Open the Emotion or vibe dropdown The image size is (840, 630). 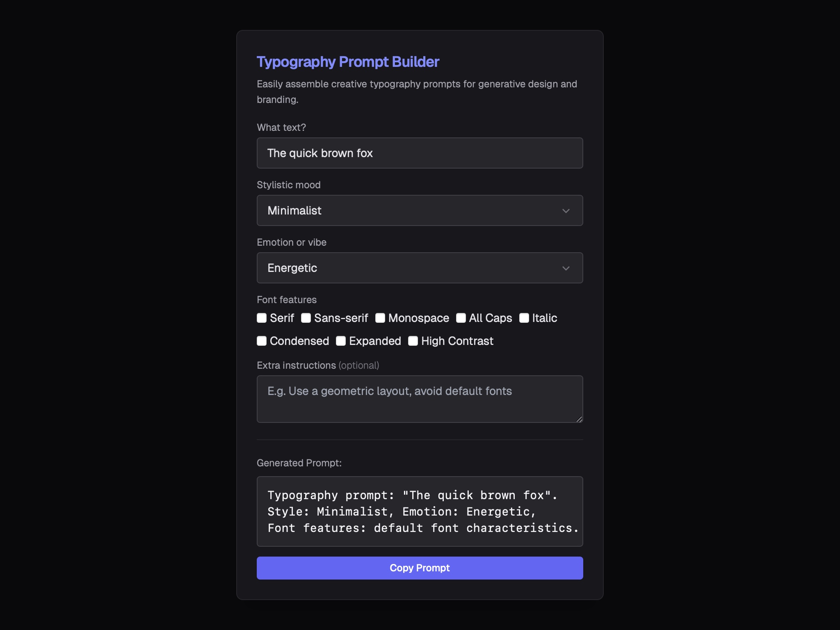[x=420, y=268]
